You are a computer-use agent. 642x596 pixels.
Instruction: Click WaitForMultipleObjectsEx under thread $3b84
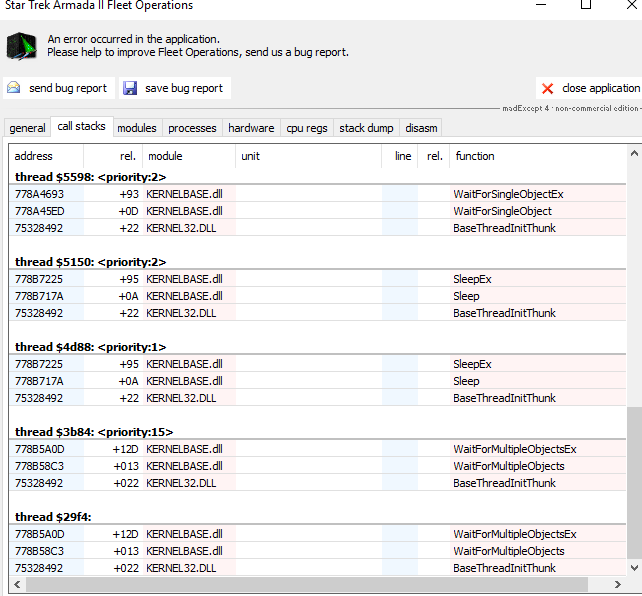515,449
